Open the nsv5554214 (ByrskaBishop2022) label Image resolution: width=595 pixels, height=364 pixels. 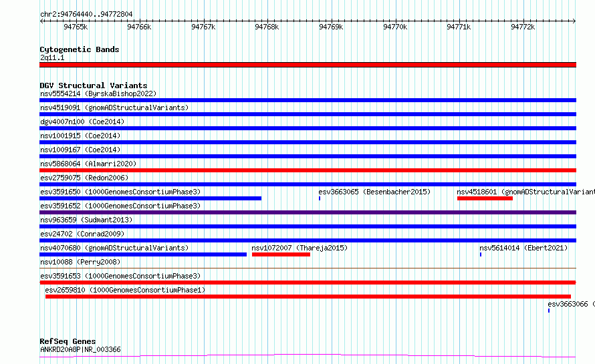pyautogui.click(x=98, y=94)
